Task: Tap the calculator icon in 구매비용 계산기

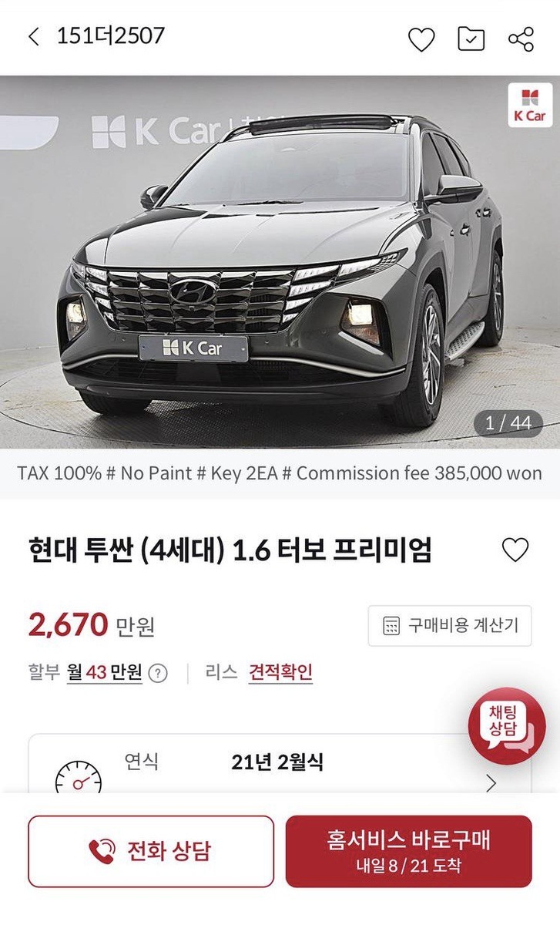Action: 391,625
